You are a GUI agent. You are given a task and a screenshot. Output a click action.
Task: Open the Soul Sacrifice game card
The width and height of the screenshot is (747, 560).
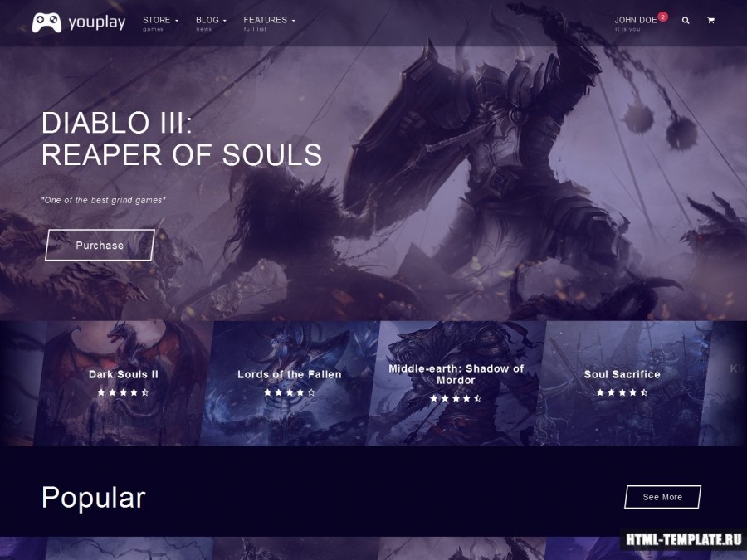(x=622, y=383)
